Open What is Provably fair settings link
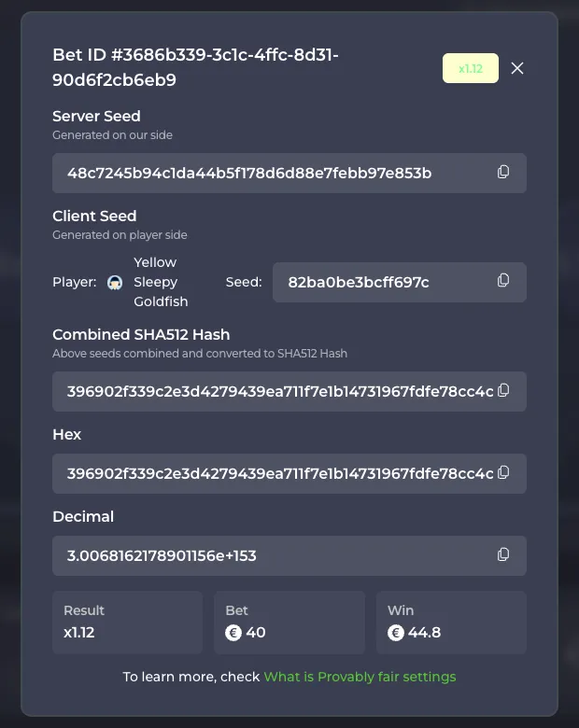Viewport: 579px width, 728px height. [360, 677]
